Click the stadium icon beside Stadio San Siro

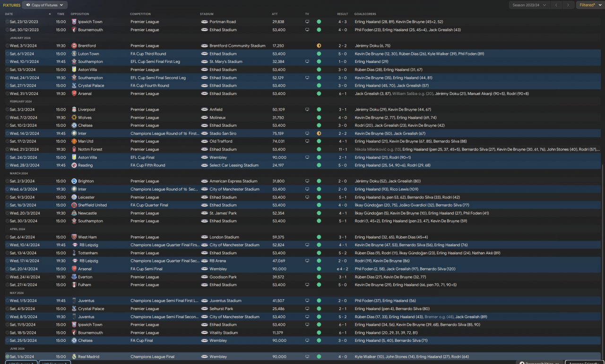click(x=204, y=133)
